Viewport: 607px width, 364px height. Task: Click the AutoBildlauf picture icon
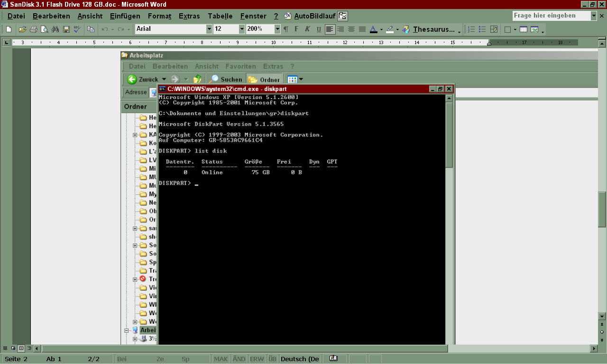coord(343,16)
